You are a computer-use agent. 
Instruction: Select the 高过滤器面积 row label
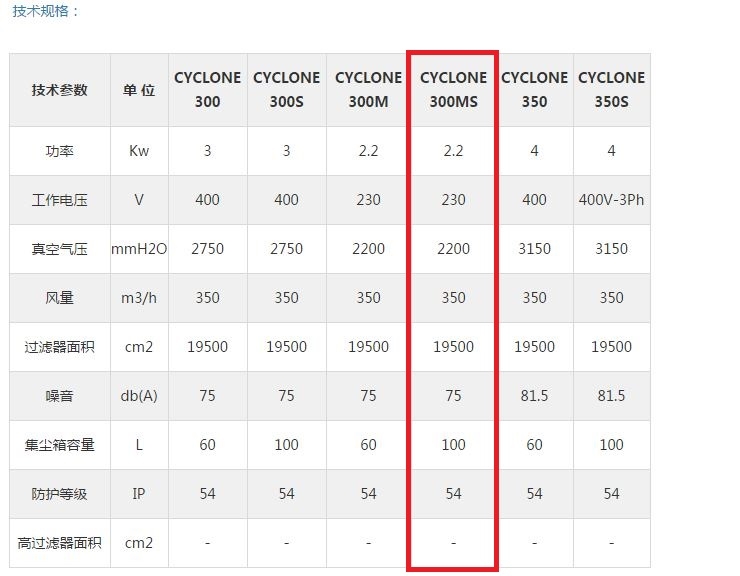59,543
